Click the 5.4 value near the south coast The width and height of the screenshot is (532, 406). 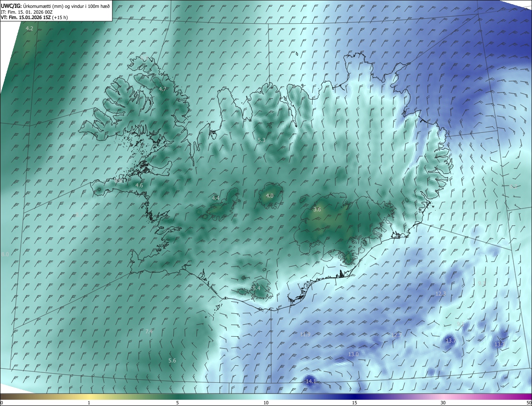(256, 288)
